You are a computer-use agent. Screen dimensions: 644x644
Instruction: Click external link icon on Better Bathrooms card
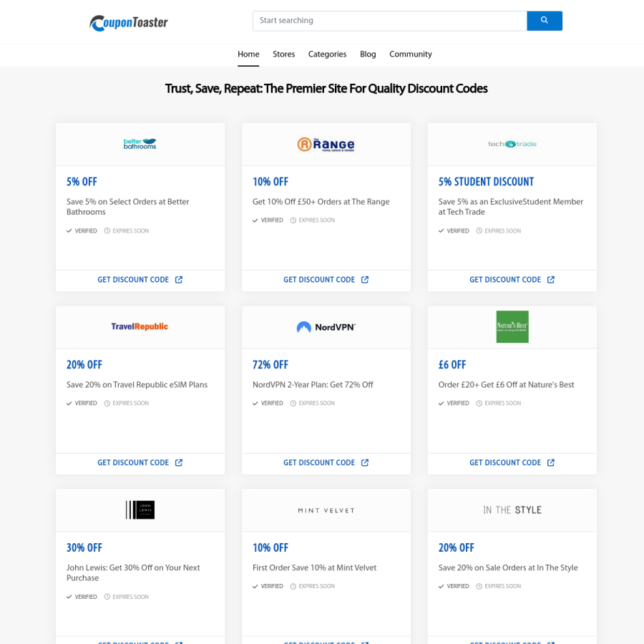coord(179,280)
